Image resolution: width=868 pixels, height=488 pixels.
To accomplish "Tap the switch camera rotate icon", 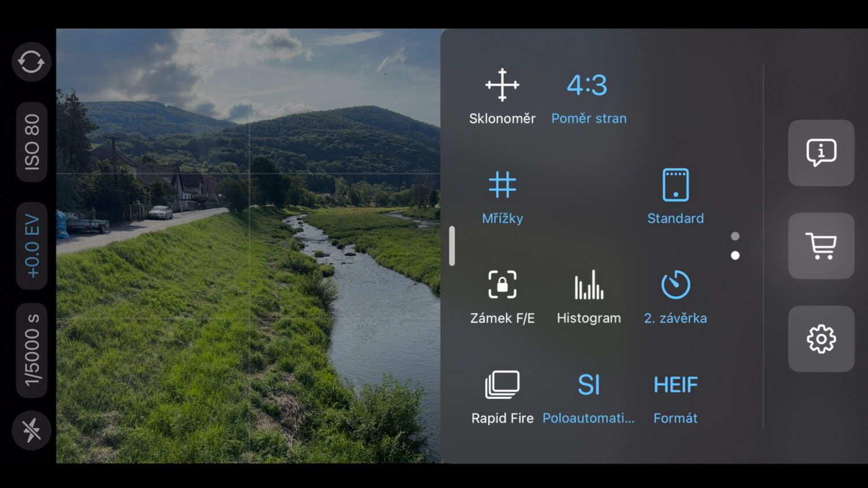I will pyautogui.click(x=31, y=62).
